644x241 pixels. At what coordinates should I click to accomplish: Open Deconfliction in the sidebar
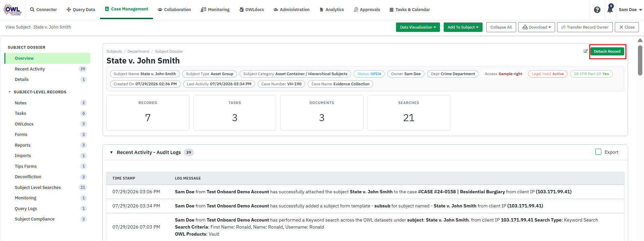pyautogui.click(x=47, y=177)
